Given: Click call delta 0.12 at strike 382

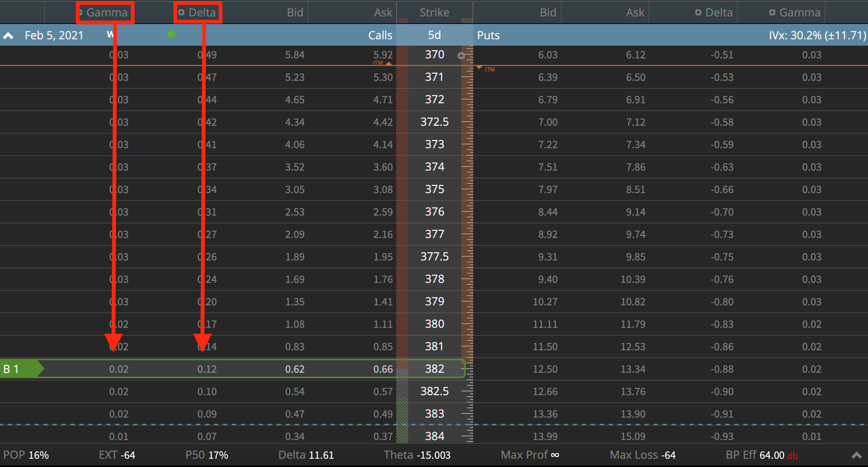Looking at the screenshot, I should point(207,369).
